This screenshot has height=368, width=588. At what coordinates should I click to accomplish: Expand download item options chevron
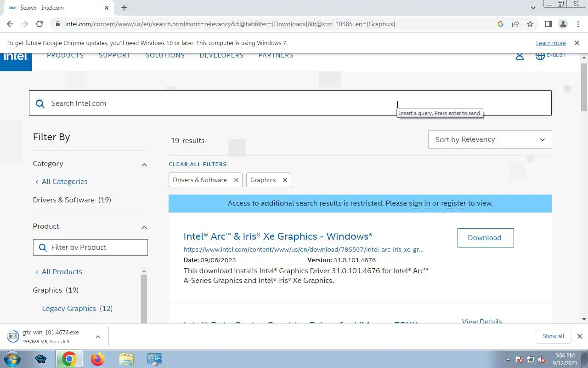pos(98,337)
